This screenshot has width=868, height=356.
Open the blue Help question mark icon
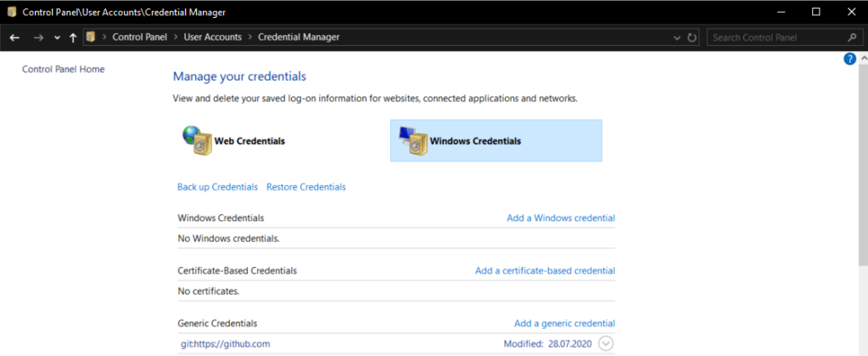click(x=849, y=59)
